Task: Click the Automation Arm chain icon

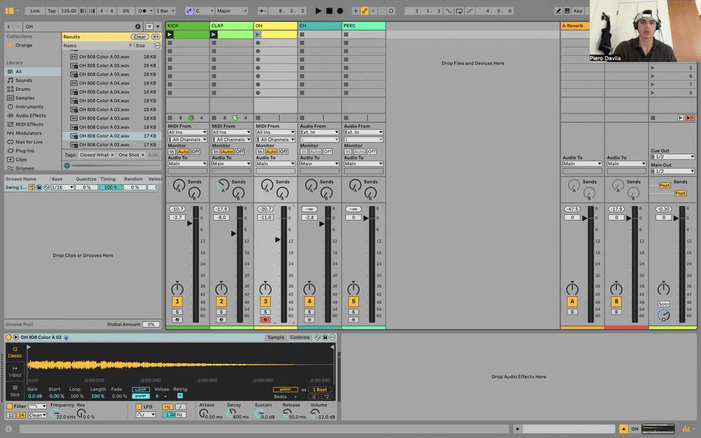Action: coord(364,11)
